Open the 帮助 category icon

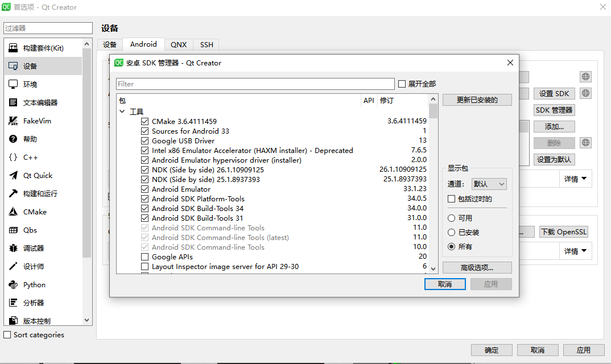click(13, 139)
